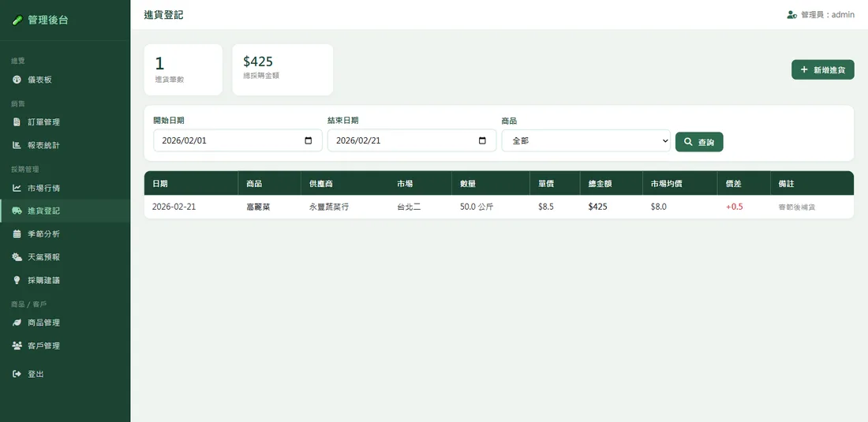Screen dimensions: 868x422
Task: Click the 進貨登記 truck icon
Action: [x=17, y=211]
